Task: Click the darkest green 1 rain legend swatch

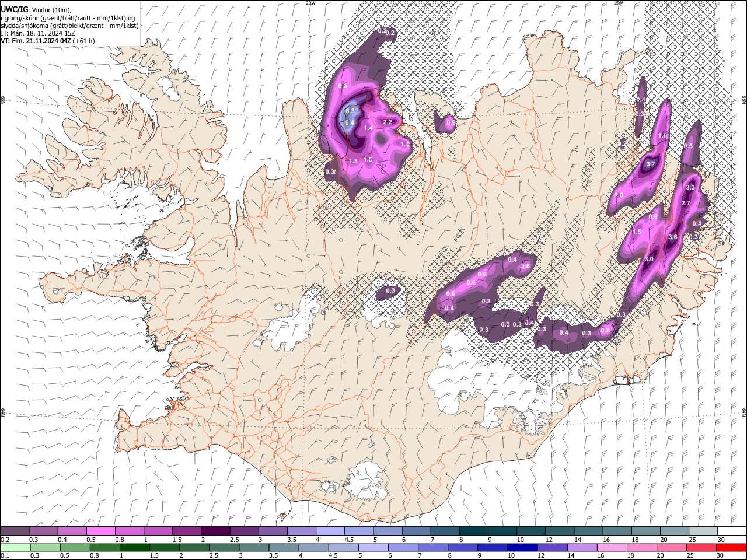Action: [135, 547]
